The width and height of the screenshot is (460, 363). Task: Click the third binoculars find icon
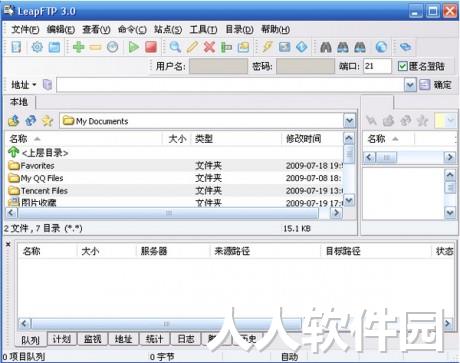tap(360, 47)
